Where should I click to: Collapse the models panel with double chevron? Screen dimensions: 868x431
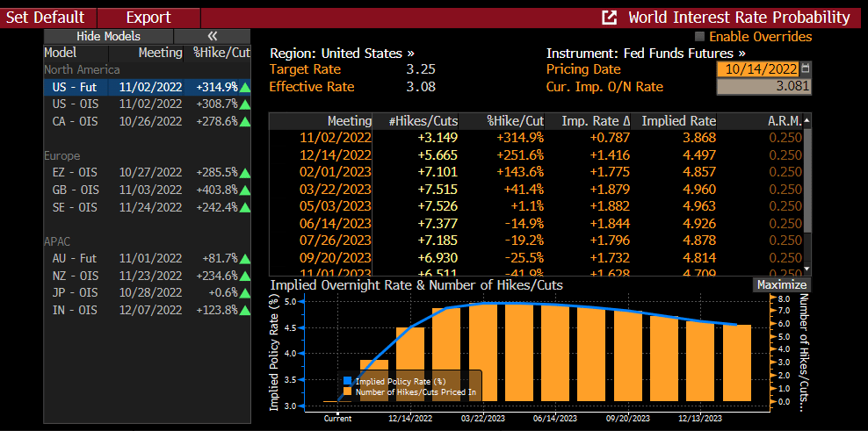click(x=212, y=37)
